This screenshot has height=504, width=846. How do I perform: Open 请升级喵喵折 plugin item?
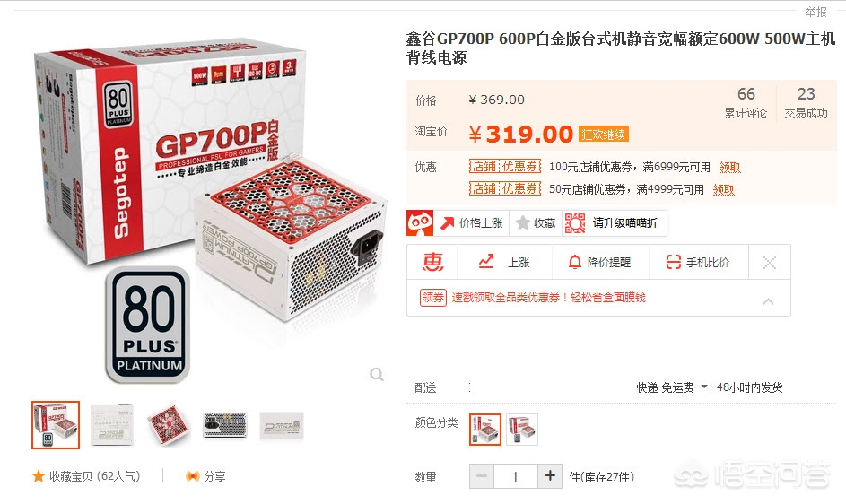[x=615, y=223]
